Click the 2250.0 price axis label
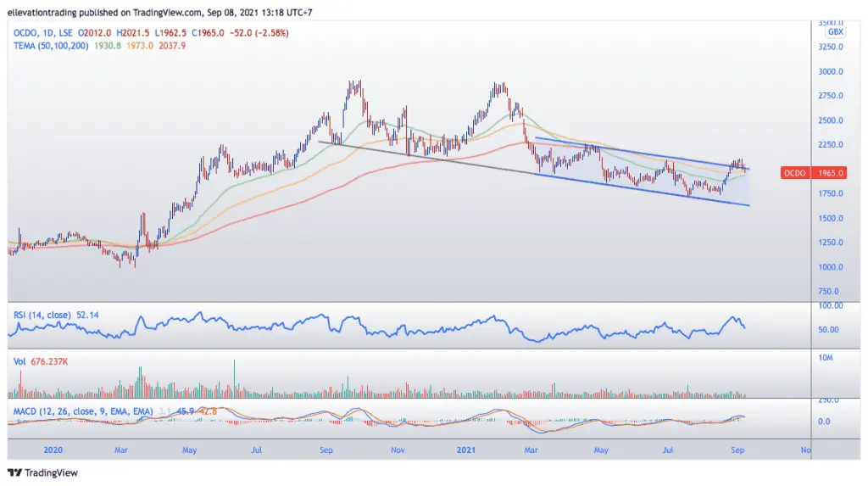The image size is (868, 486). (x=831, y=145)
